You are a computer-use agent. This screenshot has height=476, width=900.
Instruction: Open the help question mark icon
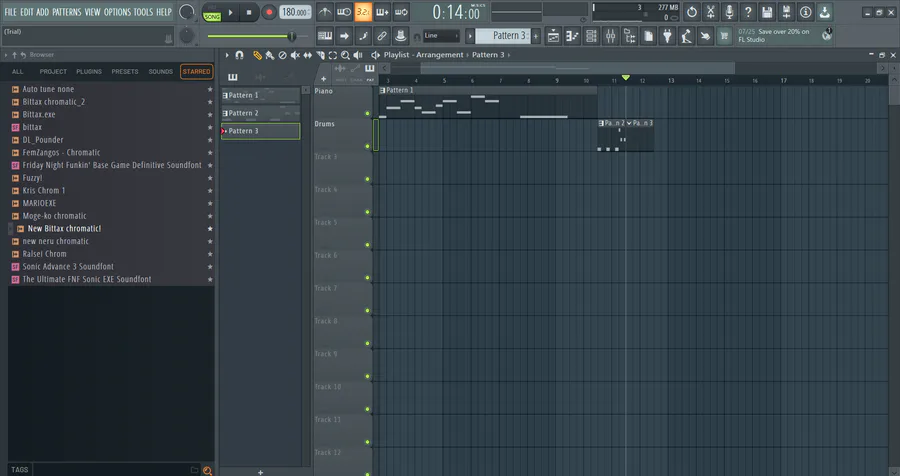click(748, 11)
